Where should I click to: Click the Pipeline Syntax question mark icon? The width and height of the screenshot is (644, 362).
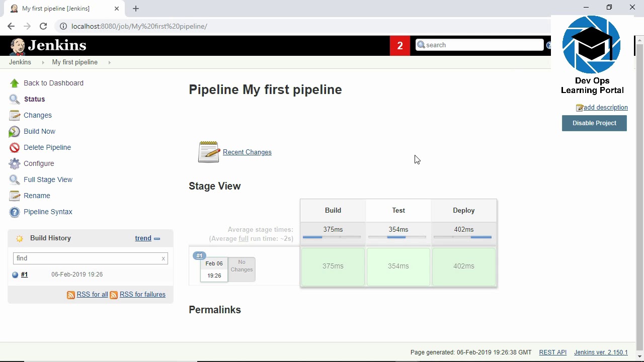coord(14,212)
